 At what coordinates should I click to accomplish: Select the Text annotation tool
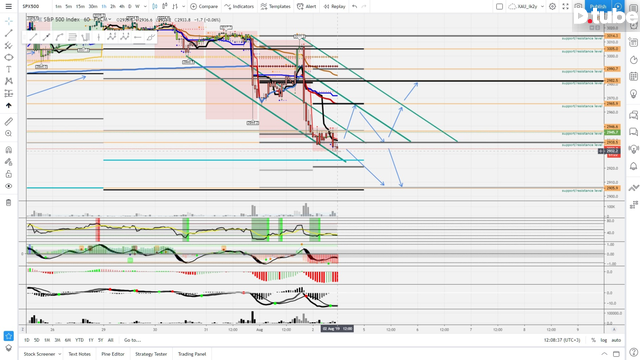(x=9, y=69)
